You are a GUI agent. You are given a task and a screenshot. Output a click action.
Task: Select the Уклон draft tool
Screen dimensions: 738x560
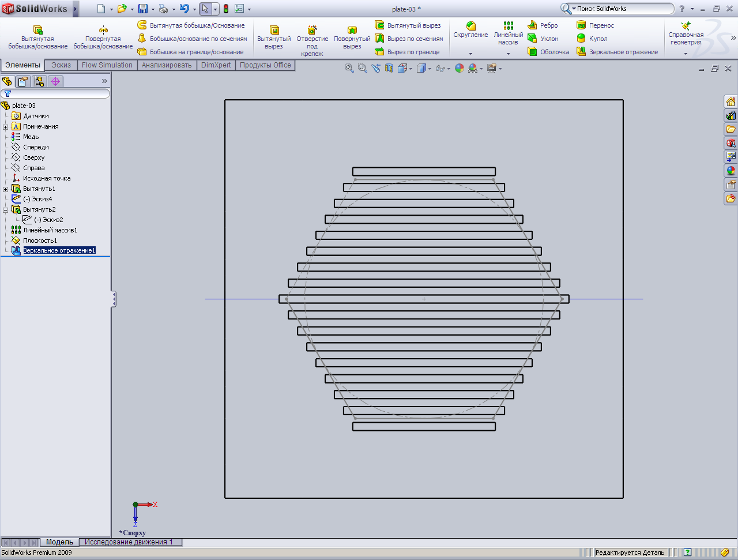[543, 39]
